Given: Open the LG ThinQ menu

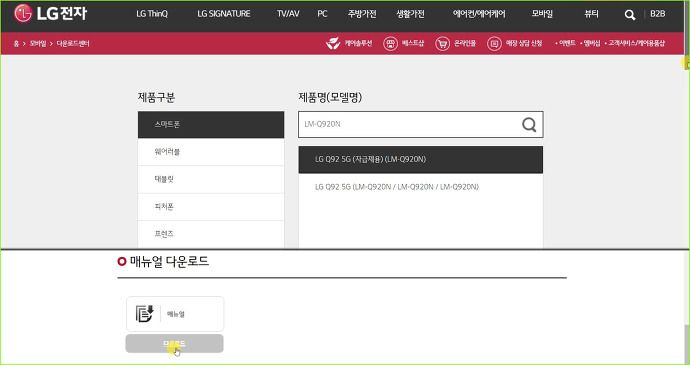Looking at the screenshot, I should coord(152,14).
